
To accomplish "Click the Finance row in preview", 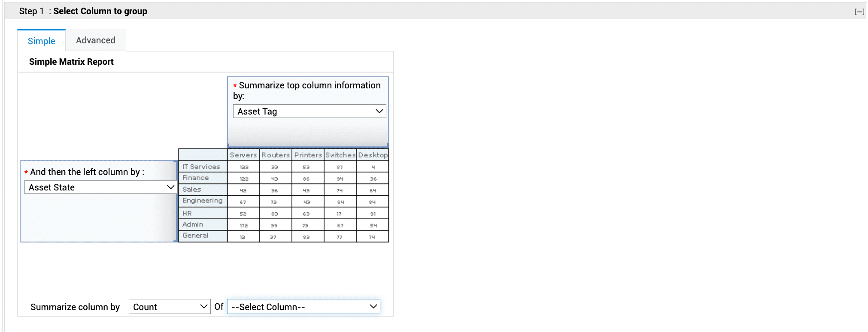I will pos(196,178).
